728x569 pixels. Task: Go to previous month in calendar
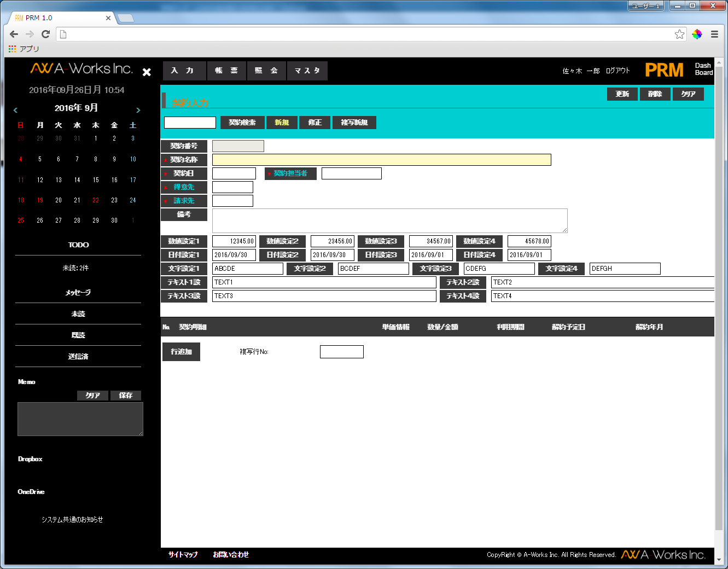[15, 110]
